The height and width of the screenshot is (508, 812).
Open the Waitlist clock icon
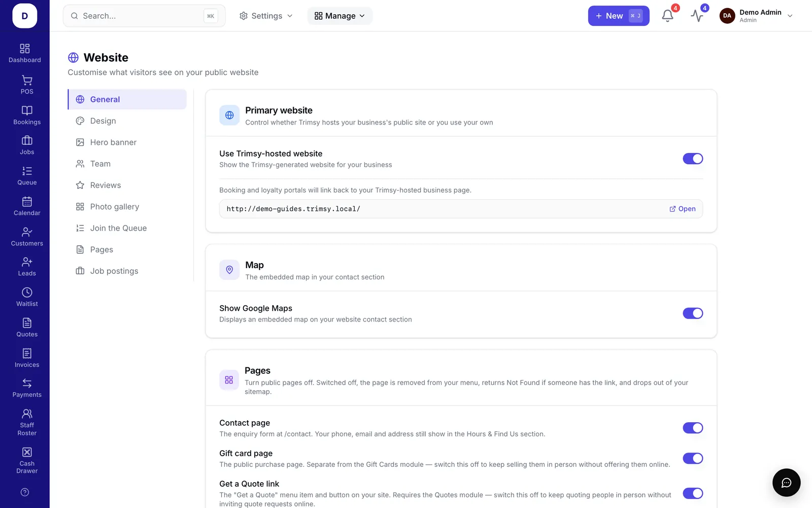(x=27, y=293)
